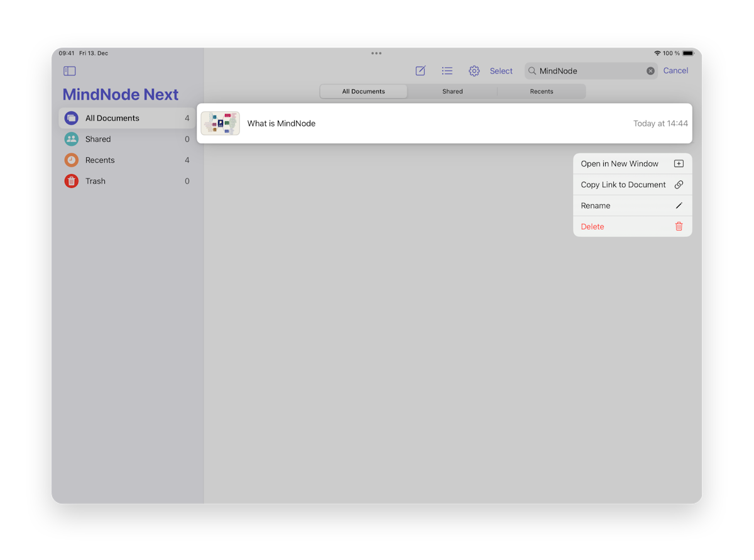The height and width of the screenshot is (560, 754).
Task: Tap the three-dot multitasking indicator
Action: click(x=376, y=53)
